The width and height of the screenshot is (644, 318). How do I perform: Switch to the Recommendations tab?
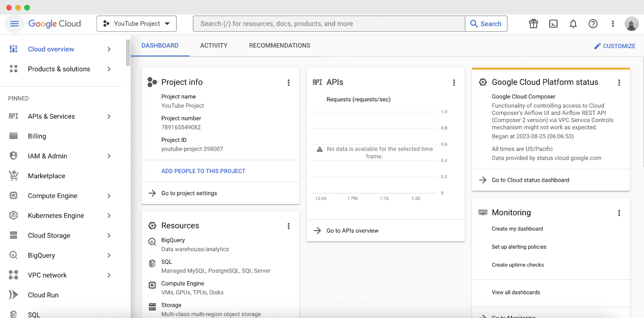tap(279, 46)
